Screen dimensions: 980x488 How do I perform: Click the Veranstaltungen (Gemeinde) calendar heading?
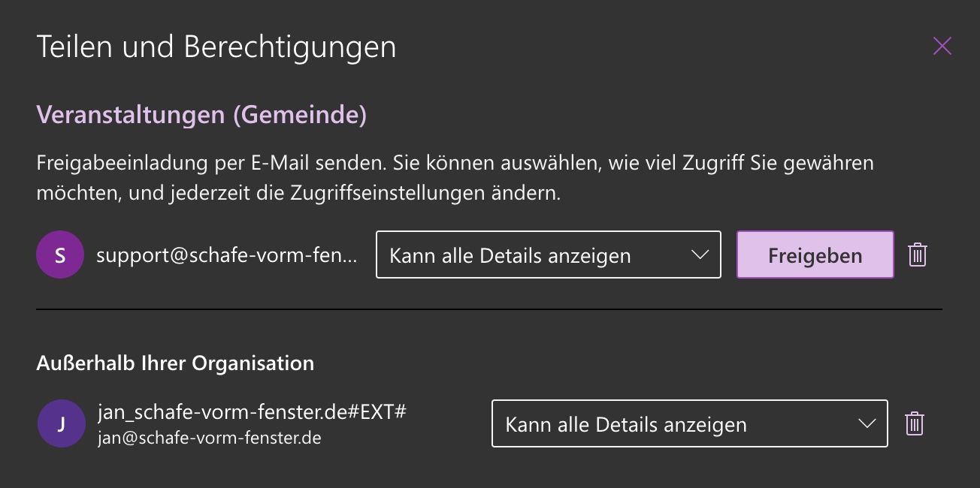(x=201, y=115)
